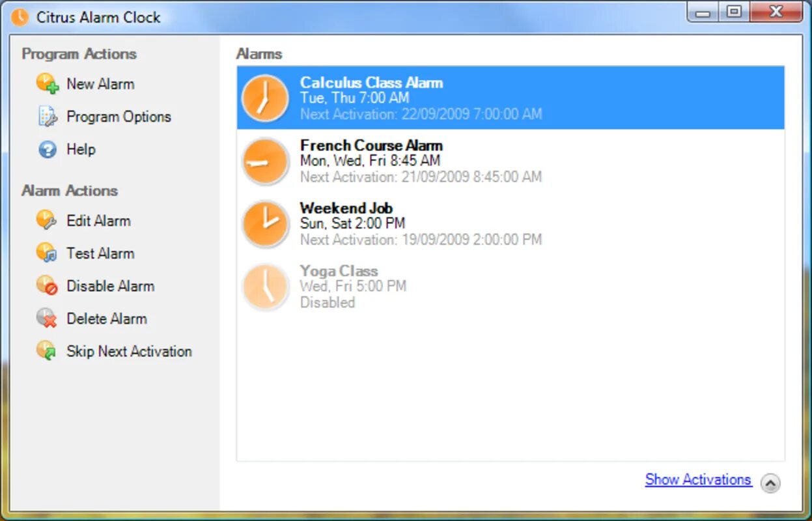The height and width of the screenshot is (521, 812).
Task: Run Test Alarm
Action: [x=100, y=253]
